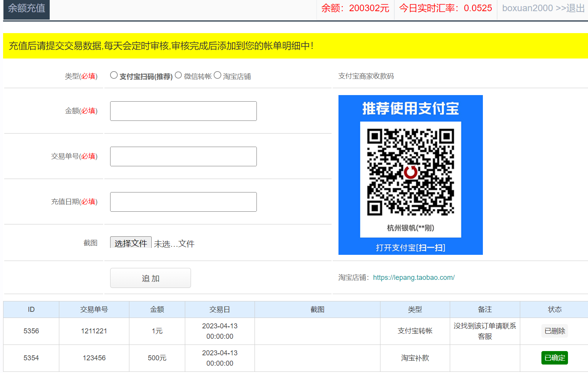Screen dimensions: 588x373
Task: Choose the 微信转帐 payment type
Action: pyautogui.click(x=178, y=75)
